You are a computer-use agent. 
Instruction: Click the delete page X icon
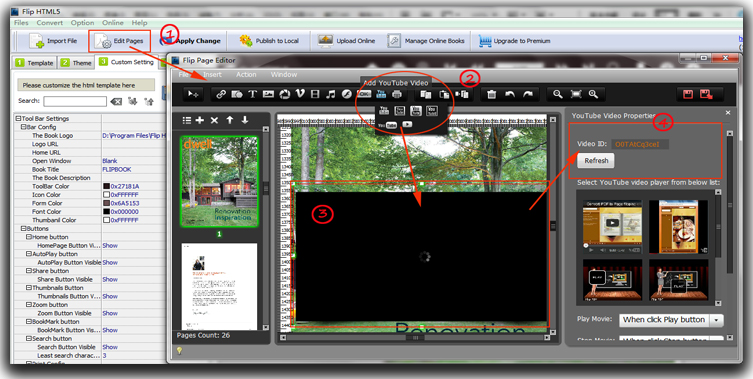(x=215, y=121)
